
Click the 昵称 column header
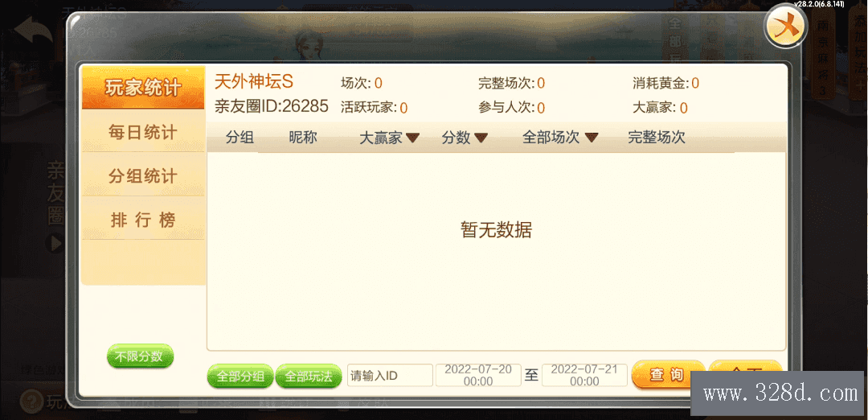pyautogui.click(x=303, y=138)
